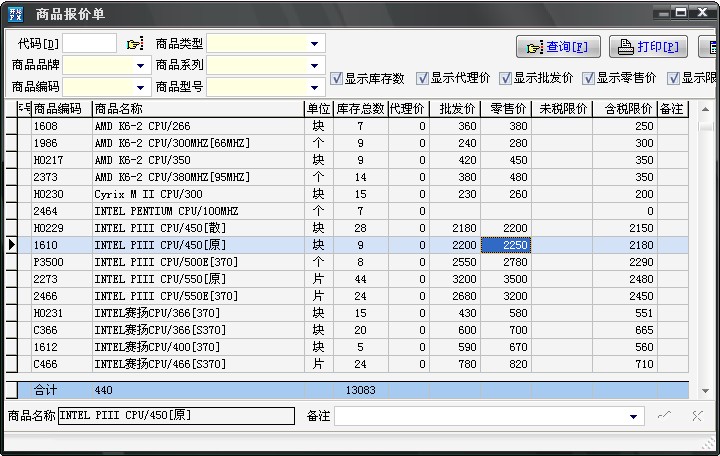
Task: Click the checkmark confirm icon beside 备注
Action: 664,416
